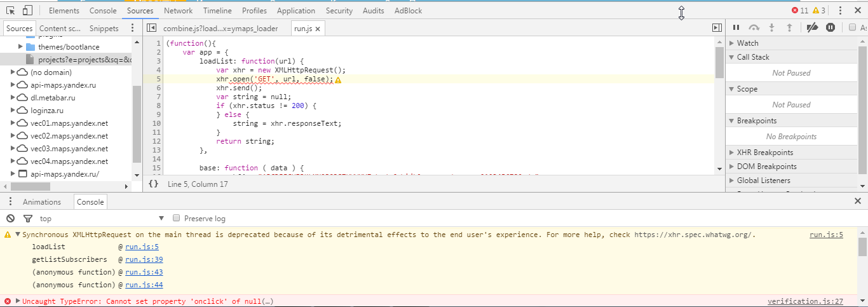The height and width of the screenshot is (307, 868).
Task: Enable the Async checkbox
Action: click(852, 27)
